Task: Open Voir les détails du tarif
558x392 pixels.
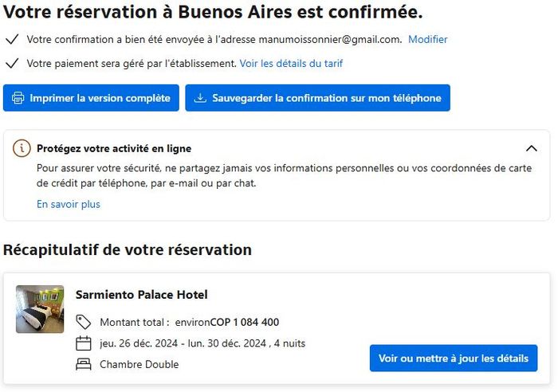Action: pos(291,63)
